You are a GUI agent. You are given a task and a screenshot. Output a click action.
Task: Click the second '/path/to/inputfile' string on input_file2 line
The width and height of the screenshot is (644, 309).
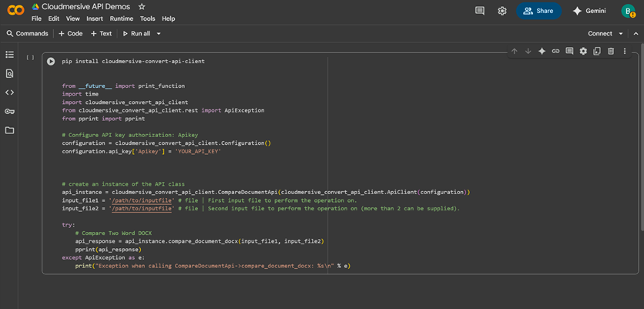pyautogui.click(x=141, y=209)
